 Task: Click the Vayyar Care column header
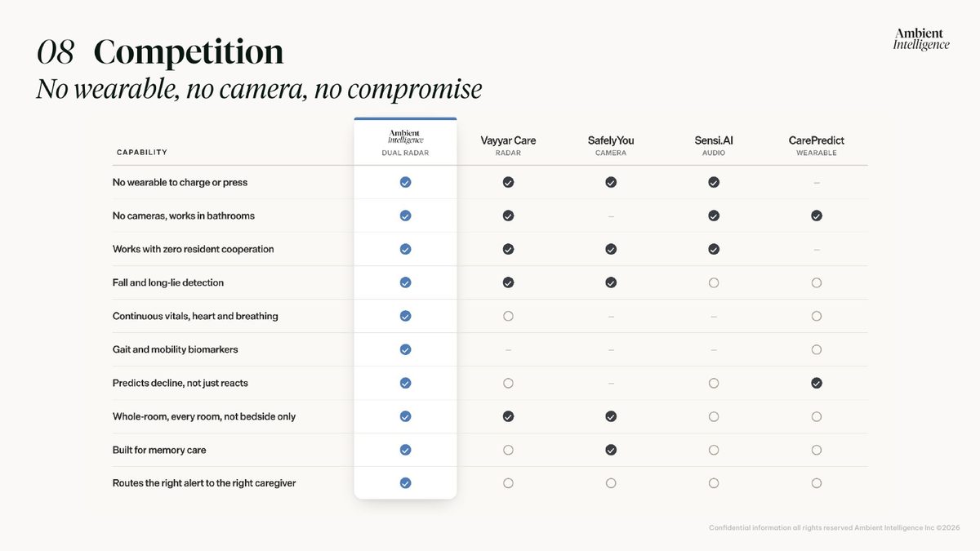click(x=508, y=145)
